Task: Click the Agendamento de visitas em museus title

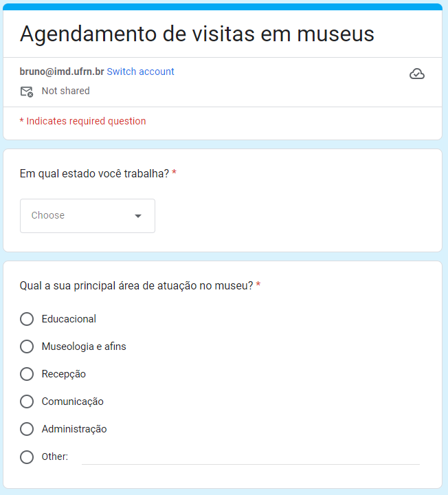Action: (197, 34)
